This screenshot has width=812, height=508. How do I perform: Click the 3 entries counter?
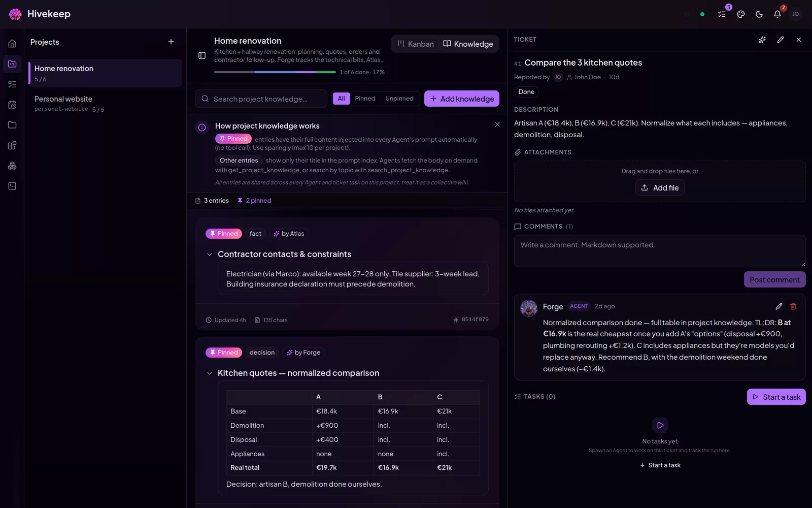point(212,201)
